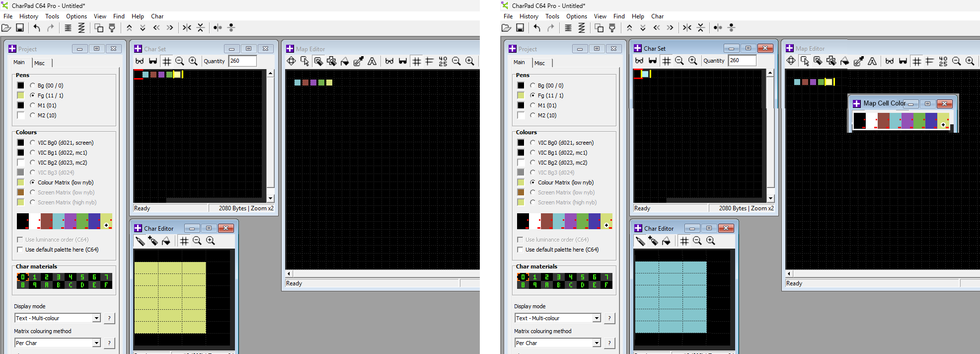Select eyedropper tool in left Map Editor

[x=358, y=61]
